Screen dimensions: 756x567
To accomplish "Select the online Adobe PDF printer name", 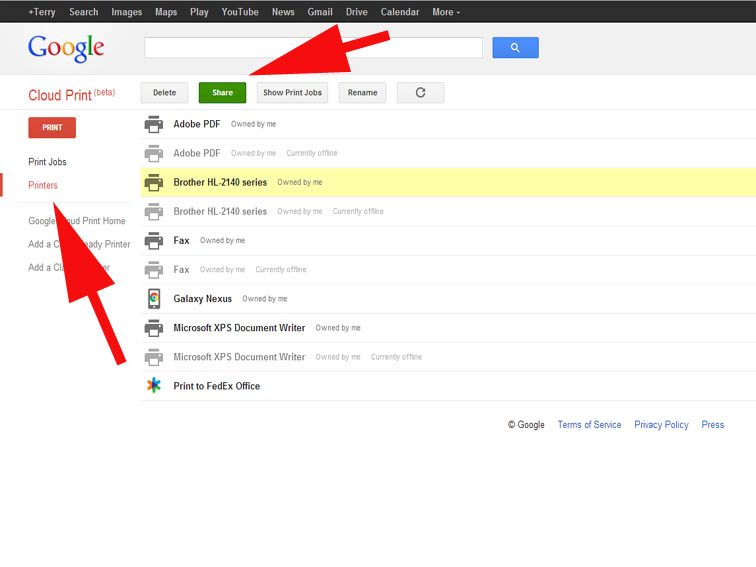I will click(x=197, y=124).
